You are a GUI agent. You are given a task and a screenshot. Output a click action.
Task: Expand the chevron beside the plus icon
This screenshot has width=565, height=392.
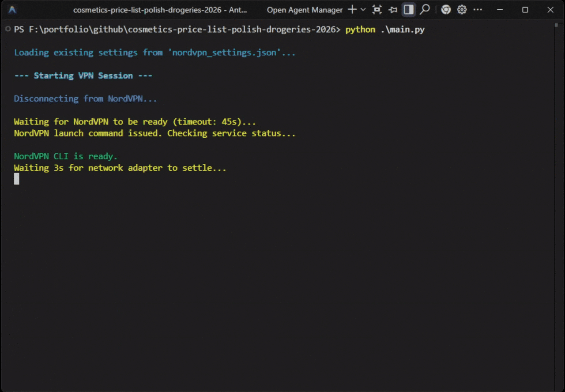(363, 10)
